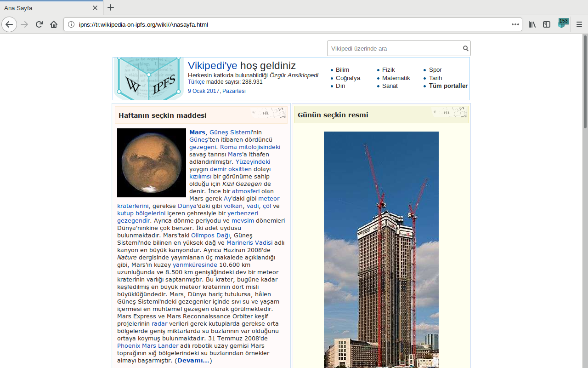Click the Mars planet thumbnail image
Image resolution: width=588 pixels, height=368 pixels.
tap(152, 163)
